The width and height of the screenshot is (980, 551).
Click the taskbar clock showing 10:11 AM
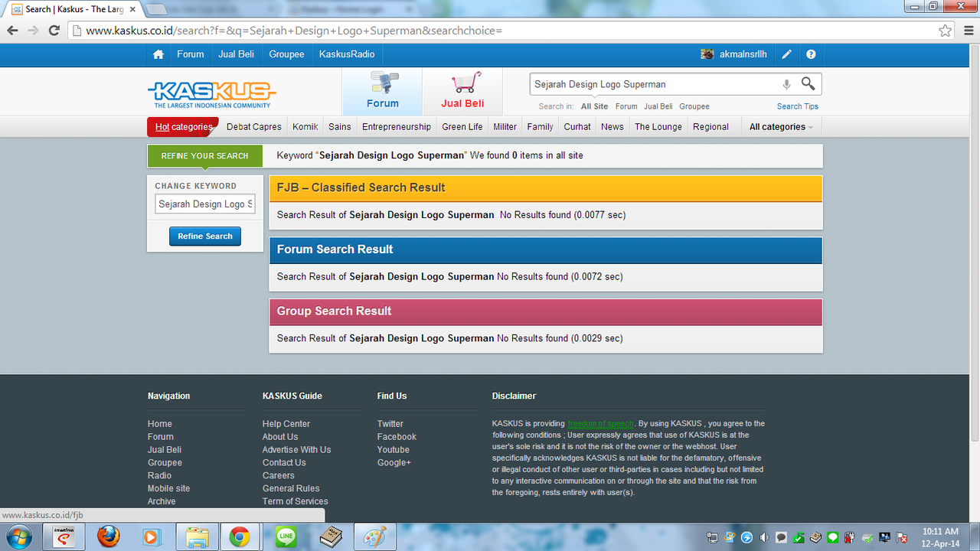(940, 537)
